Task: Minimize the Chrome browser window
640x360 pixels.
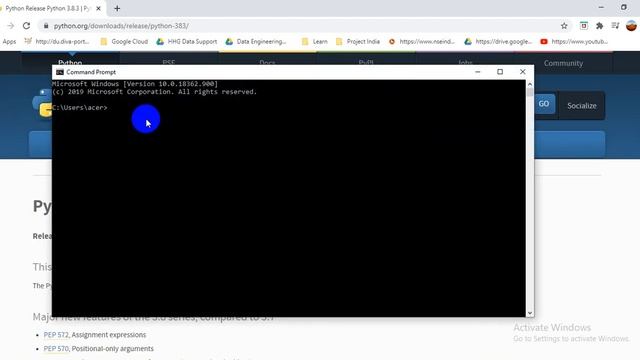Action: click(601, 7)
